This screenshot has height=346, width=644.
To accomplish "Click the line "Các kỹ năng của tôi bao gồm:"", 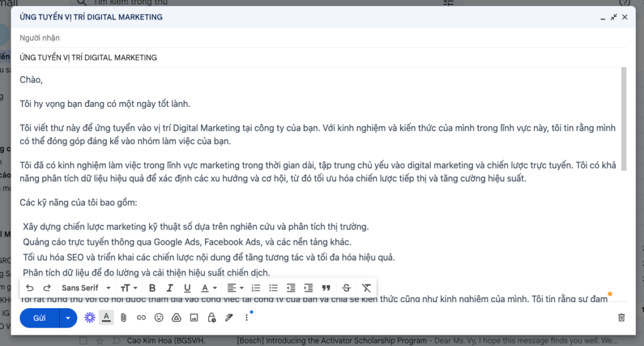I will (79, 203).
